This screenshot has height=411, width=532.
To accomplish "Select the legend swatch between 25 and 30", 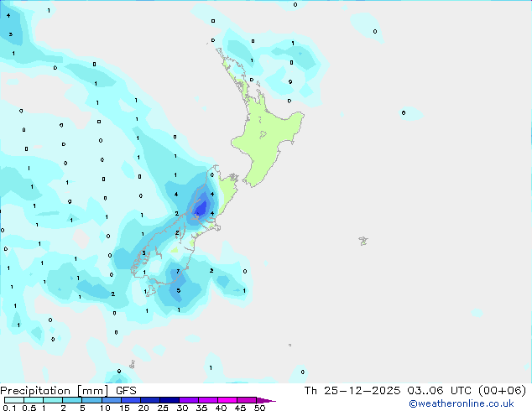I will pos(170,400).
